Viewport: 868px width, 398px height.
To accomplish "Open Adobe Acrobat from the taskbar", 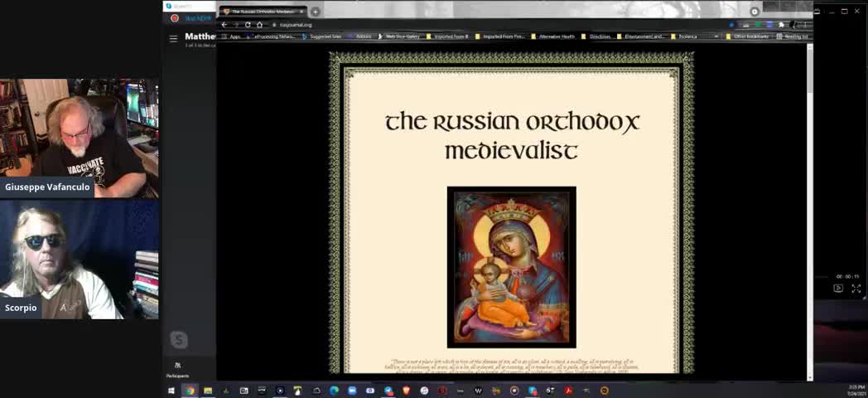I will [568, 391].
